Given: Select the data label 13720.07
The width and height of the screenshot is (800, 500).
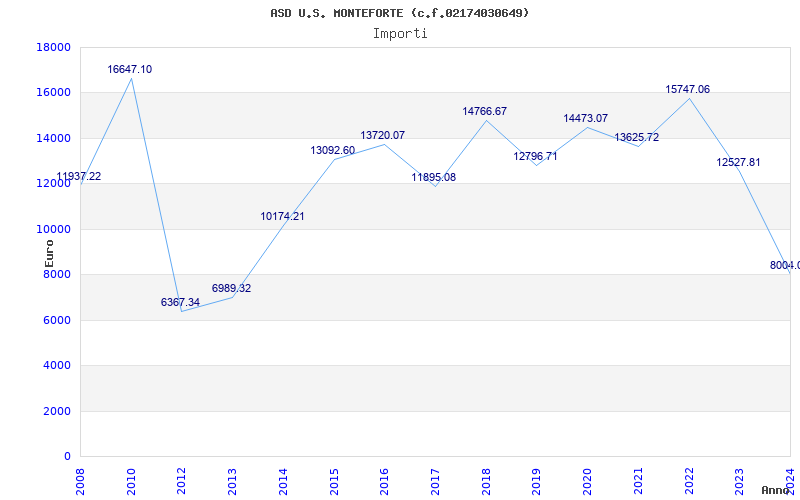Looking at the screenshot, I should [x=383, y=135].
